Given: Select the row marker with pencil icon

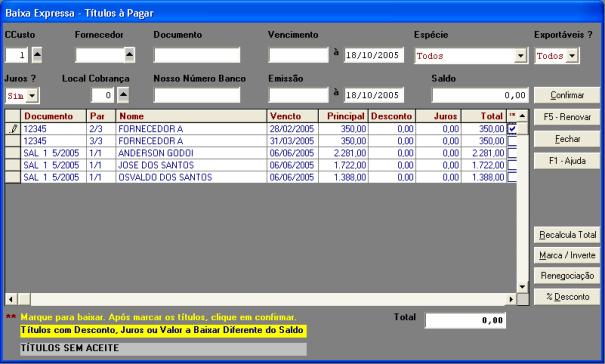Looking at the screenshot, I should point(13,129).
